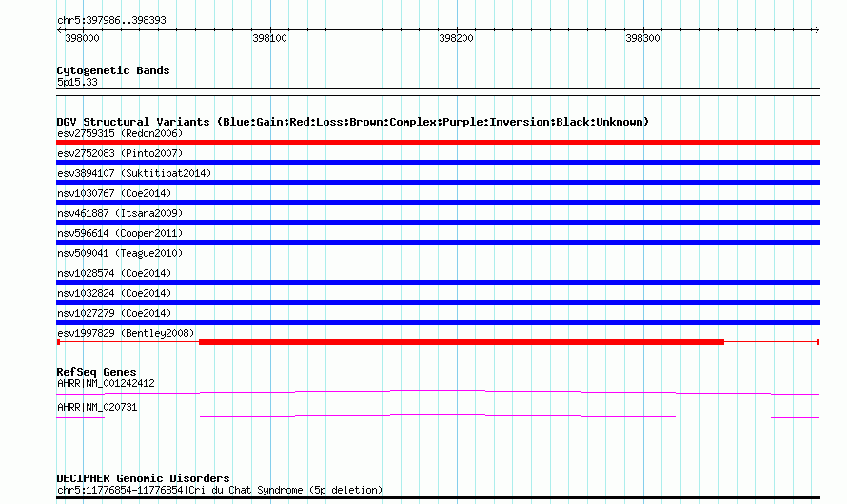Click the red loss bar under esv2759315
Viewport: 847px width, 504px height.
coord(438,143)
